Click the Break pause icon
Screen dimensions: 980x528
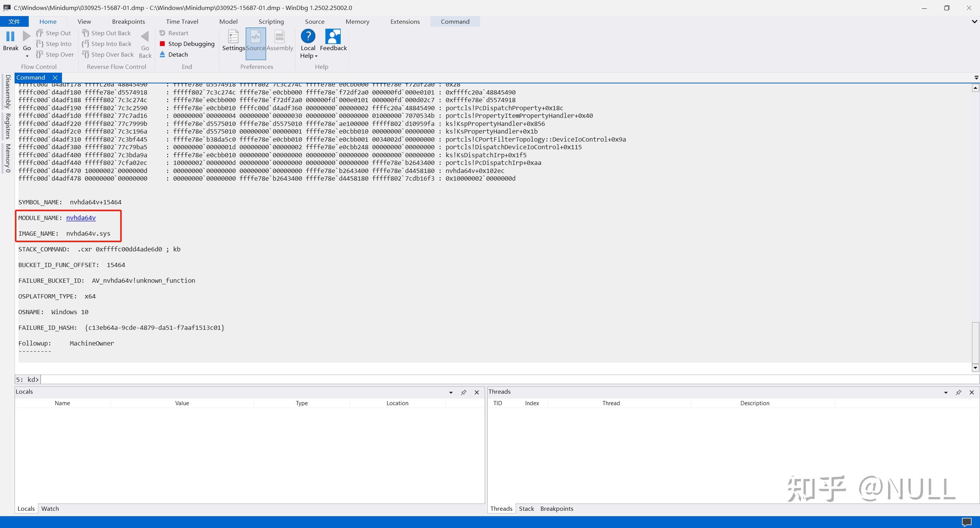pyautogui.click(x=10, y=37)
